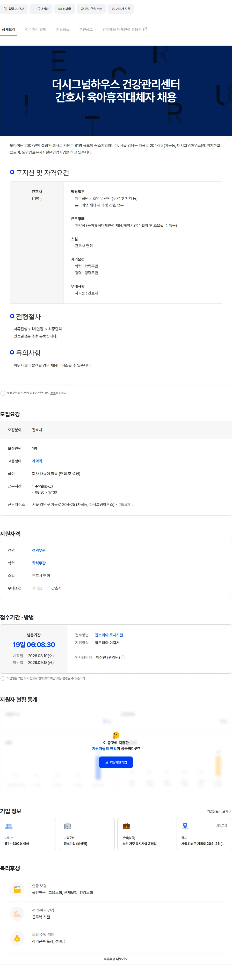Click 근무복 지원 text
This screenshot has height=980, width=232.
[x=41, y=917]
